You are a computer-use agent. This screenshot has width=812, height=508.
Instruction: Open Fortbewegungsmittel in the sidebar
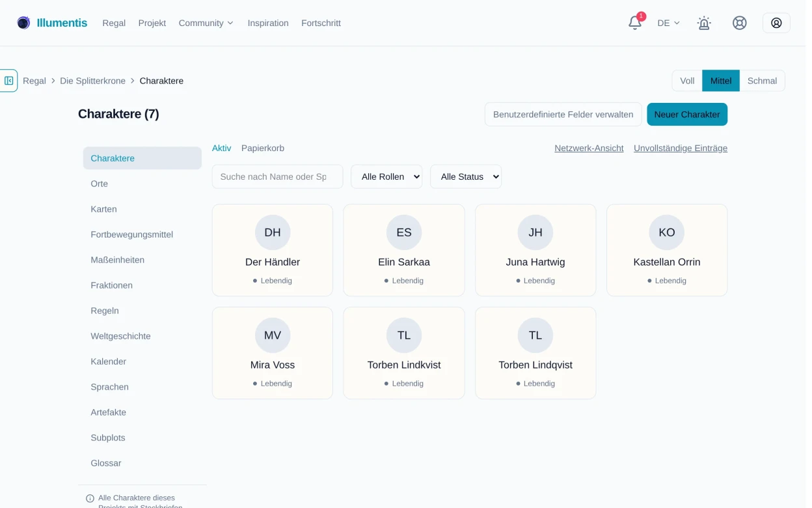(x=142, y=234)
